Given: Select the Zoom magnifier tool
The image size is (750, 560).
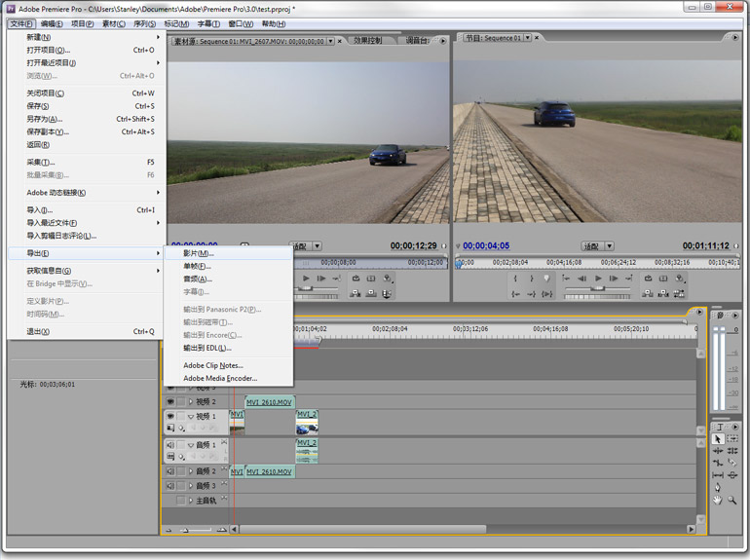Looking at the screenshot, I should (x=731, y=501).
